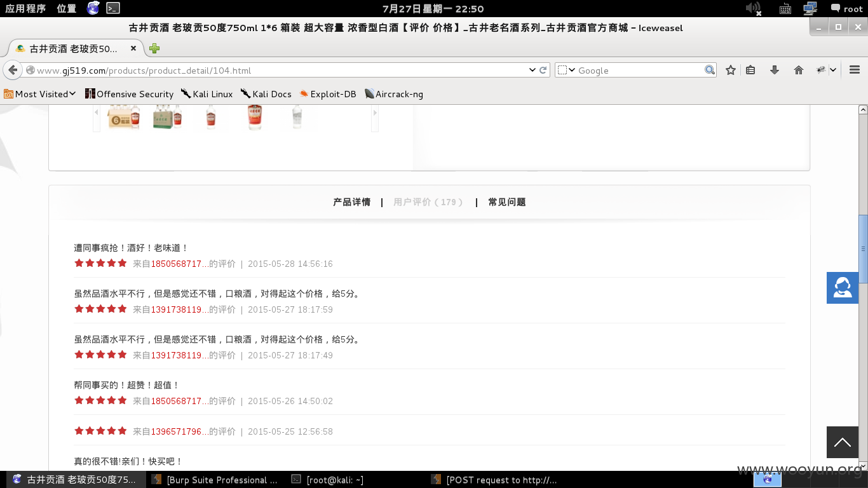Open the Exploit-DB bookmark

[327, 94]
